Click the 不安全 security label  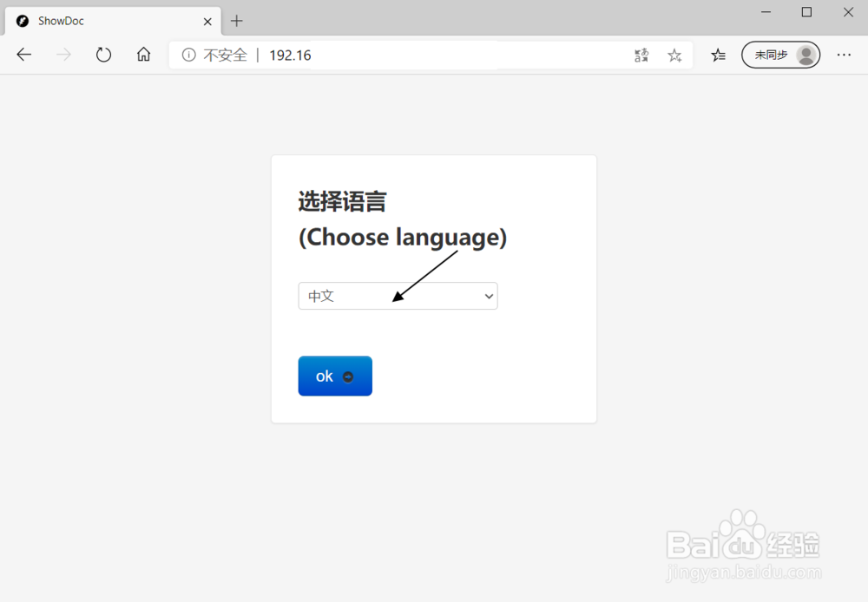tap(225, 56)
